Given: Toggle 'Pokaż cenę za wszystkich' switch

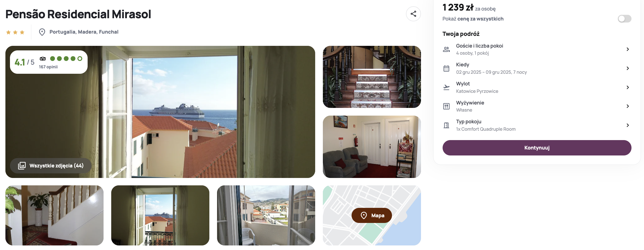Looking at the screenshot, I should (x=624, y=19).
